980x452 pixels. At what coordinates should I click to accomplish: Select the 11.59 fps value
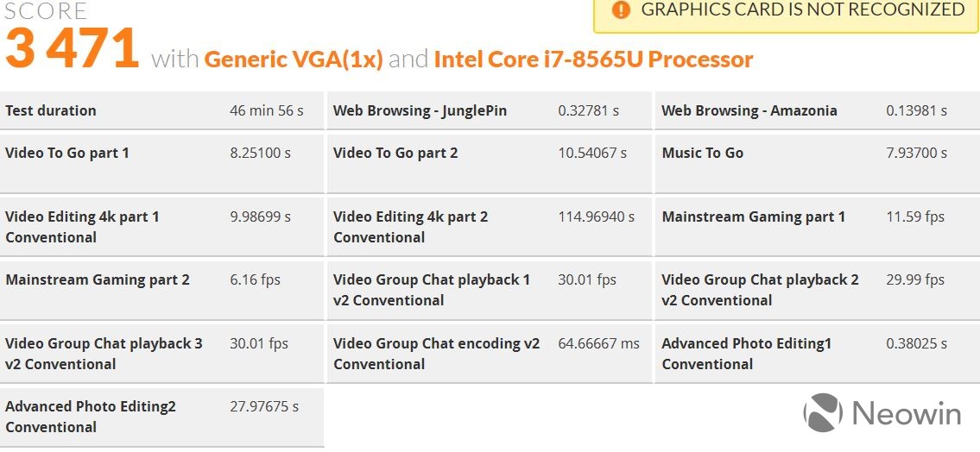[x=915, y=217]
